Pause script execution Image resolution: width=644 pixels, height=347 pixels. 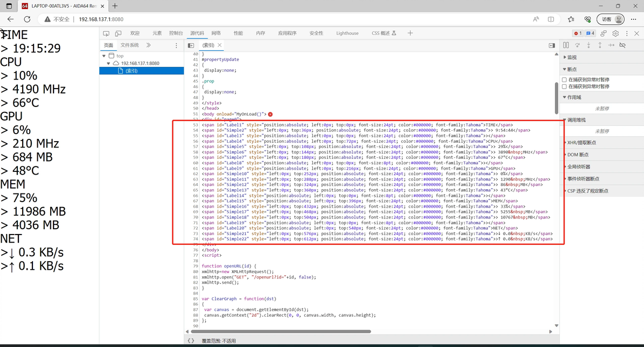(566, 45)
